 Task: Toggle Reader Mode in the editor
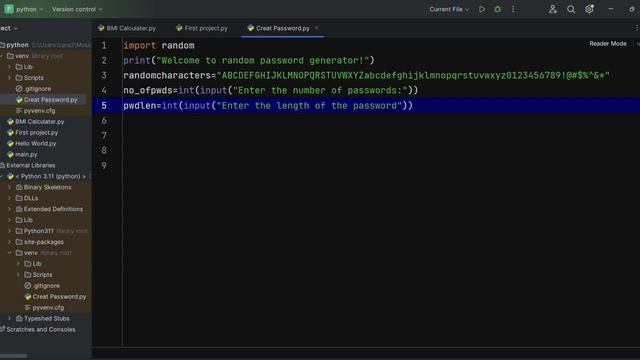(x=608, y=43)
